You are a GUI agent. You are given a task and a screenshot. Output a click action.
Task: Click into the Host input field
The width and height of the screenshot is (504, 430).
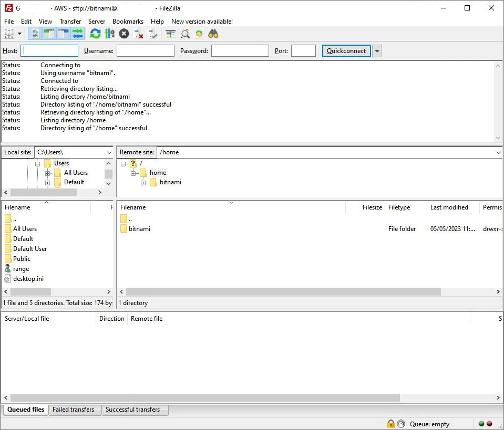pyautogui.click(x=49, y=51)
